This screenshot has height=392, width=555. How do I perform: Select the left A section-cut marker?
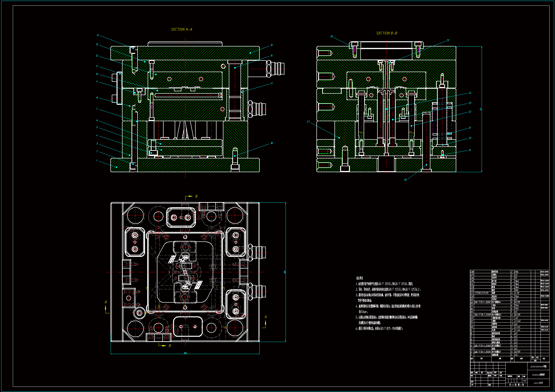pyautogui.click(x=106, y=302)
